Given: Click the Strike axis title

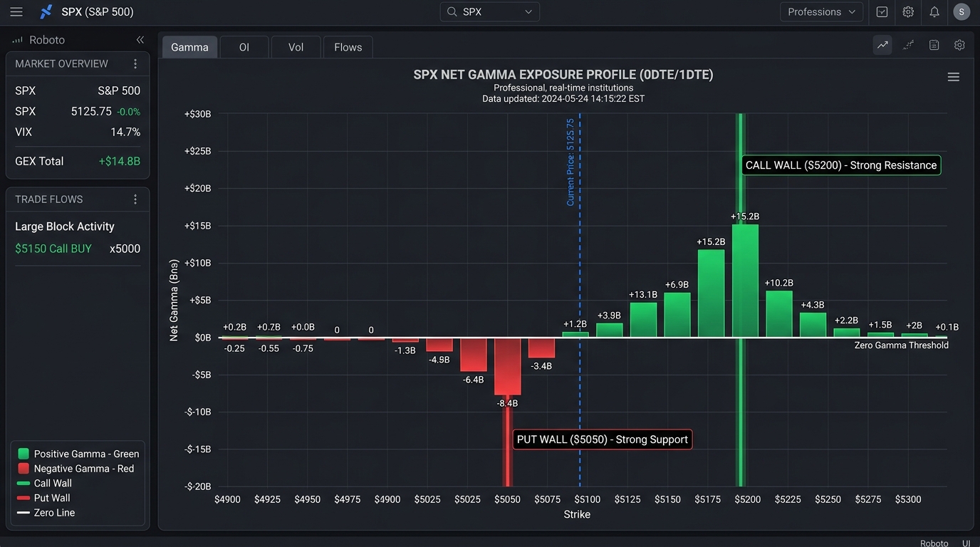Looking at the screenshot, I should (577, 514).
